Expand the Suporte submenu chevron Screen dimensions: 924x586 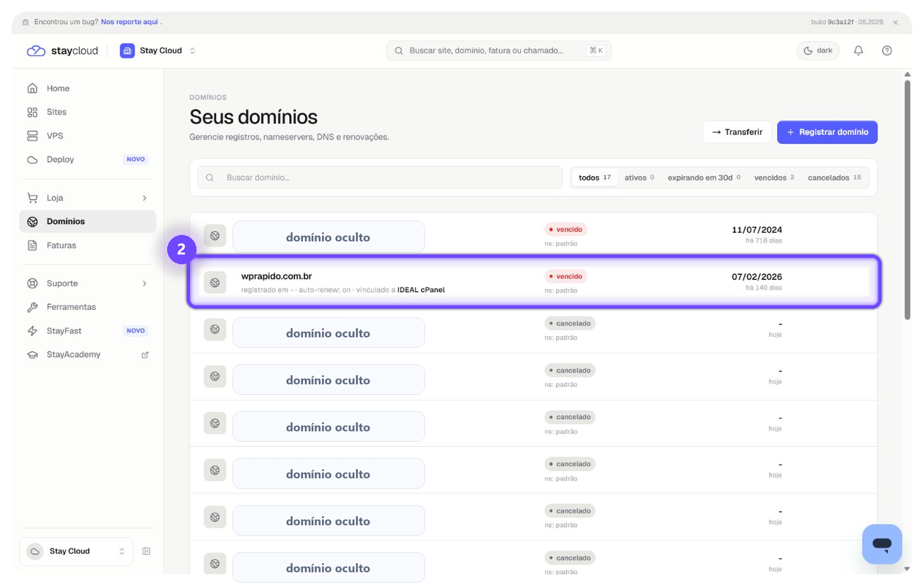[144, 283]
